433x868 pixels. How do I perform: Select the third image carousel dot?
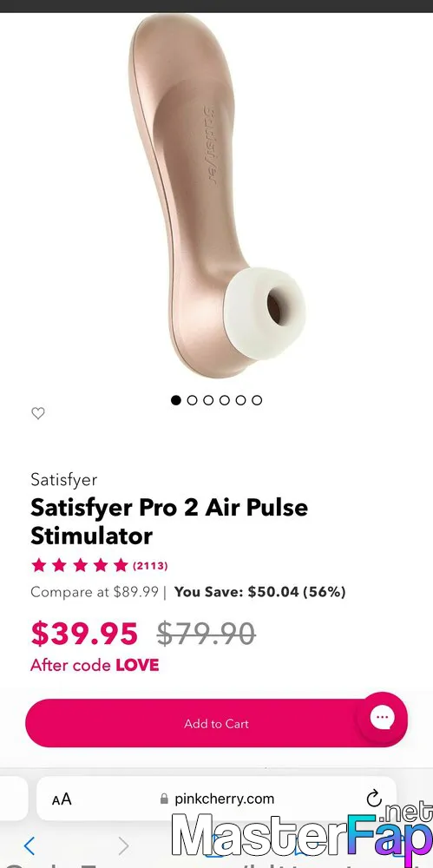tap(208, 399)
